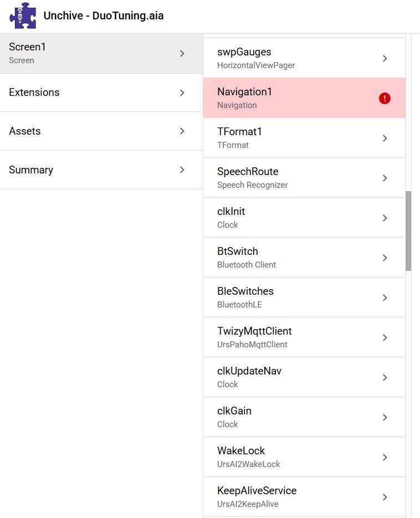
Task: Click the chevron on clkUpdateNav row
Action: click(x=385, y=377)
